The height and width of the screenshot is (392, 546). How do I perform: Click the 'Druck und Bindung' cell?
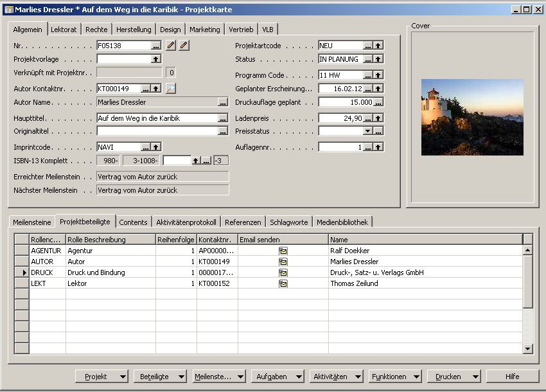110,272
